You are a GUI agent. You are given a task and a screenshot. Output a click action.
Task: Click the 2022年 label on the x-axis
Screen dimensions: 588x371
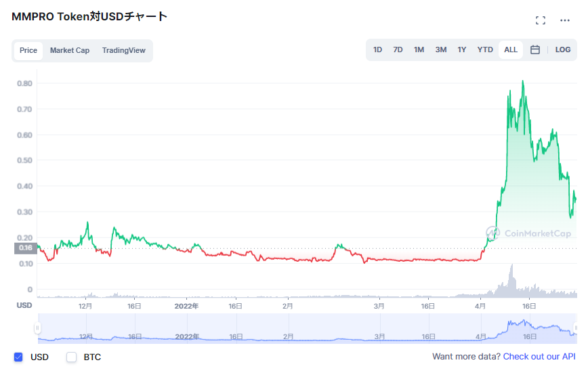coord(186,306)
